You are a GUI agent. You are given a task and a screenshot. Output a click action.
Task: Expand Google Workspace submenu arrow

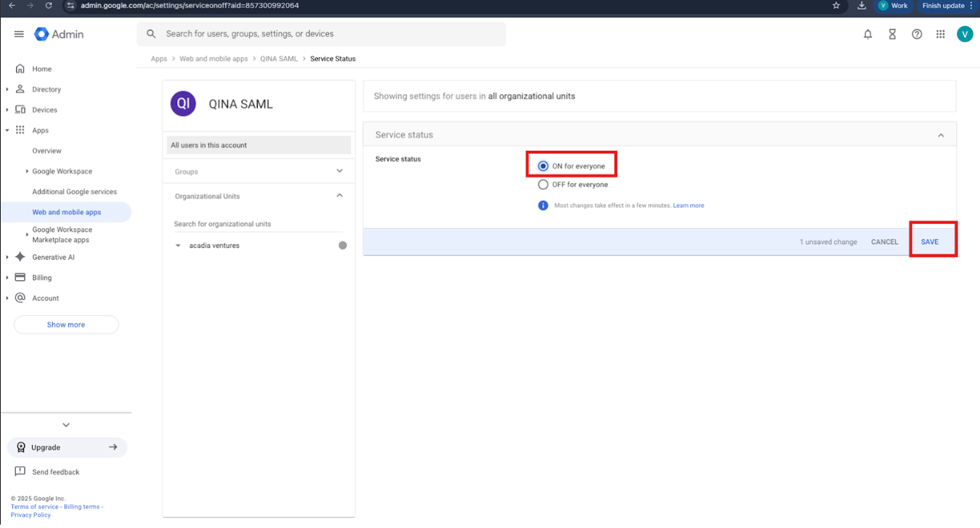pos(28,171)
